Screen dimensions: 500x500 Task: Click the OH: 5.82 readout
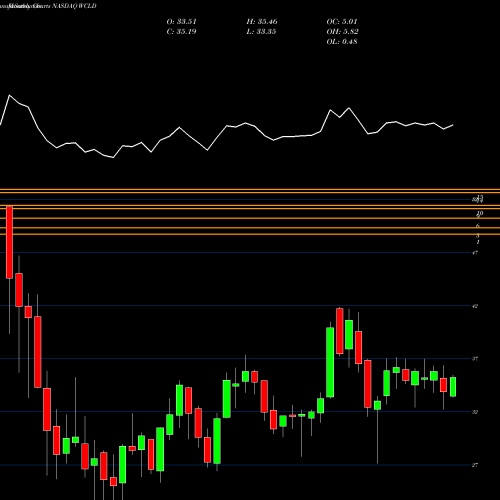click(x=342, y=32)
